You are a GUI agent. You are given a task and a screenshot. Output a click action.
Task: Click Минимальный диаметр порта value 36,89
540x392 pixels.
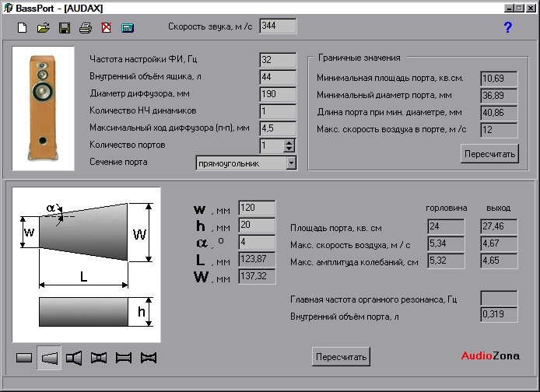click(x=499, y=96)
